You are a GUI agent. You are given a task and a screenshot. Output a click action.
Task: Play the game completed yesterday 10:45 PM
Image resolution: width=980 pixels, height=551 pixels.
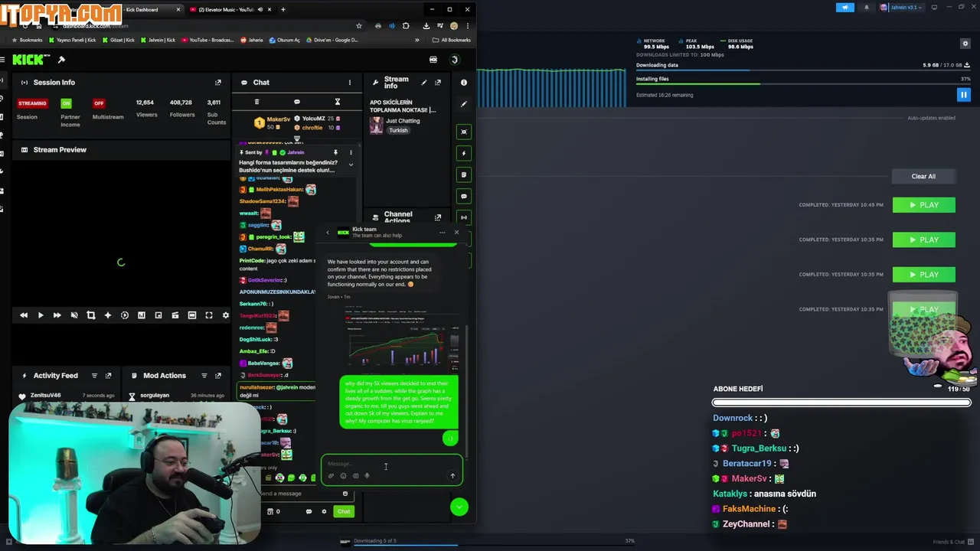tap(923, 205)
